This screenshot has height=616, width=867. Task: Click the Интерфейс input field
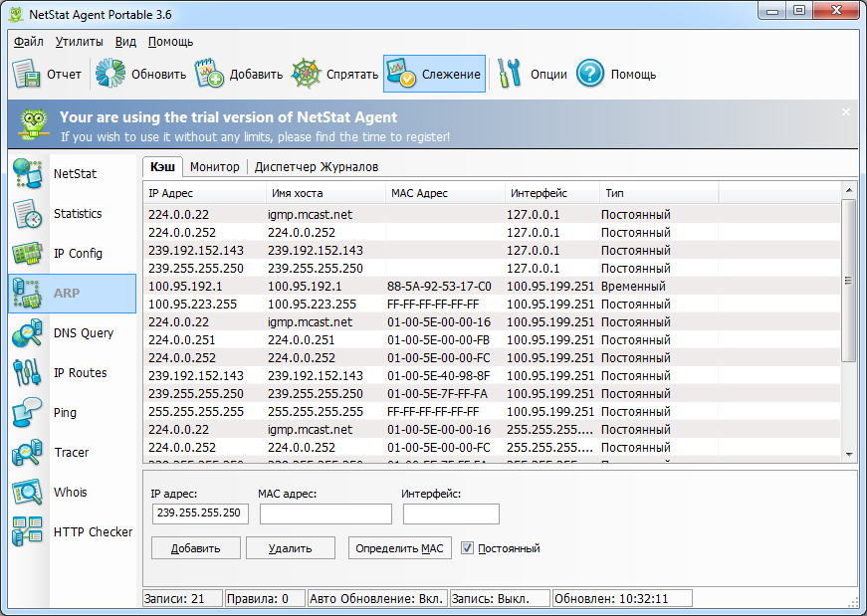pyautogui.click(x=451, y=513)
